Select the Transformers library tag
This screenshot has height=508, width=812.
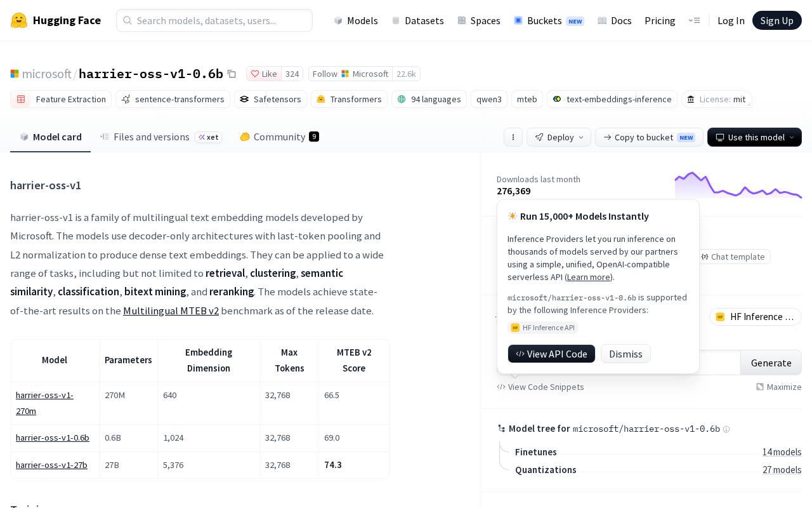[x=349, y=99]
